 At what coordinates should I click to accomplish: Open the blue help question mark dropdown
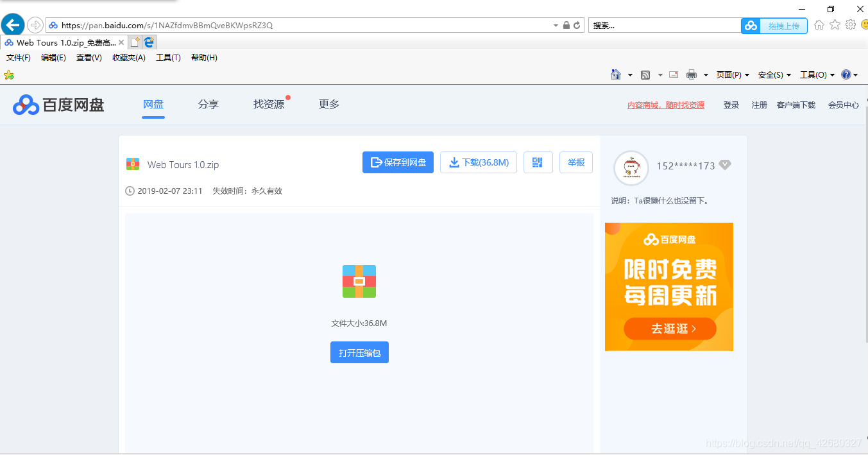(849, 74)
